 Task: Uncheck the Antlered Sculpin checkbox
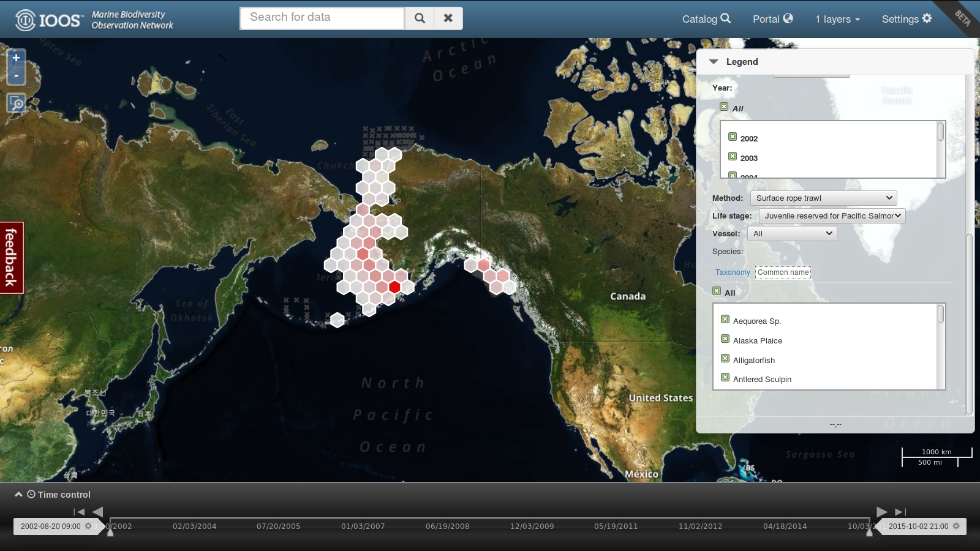point(725,378)
